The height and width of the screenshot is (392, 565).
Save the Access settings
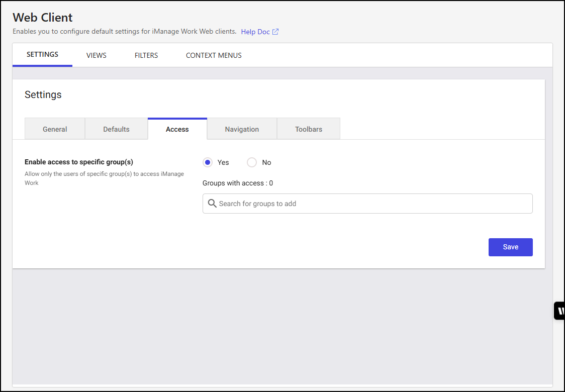pos(510,247)
